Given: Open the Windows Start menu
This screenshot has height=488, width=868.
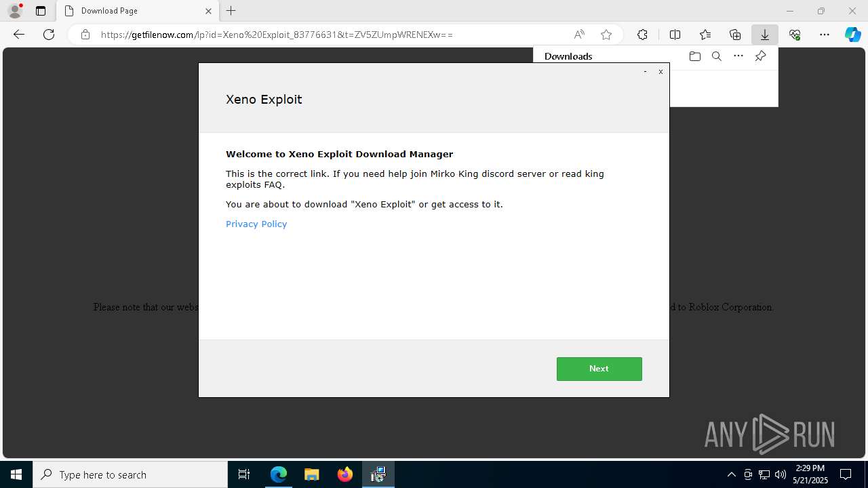Looking at the screenshot, I should pyautogui.click(x=16, y=474).
